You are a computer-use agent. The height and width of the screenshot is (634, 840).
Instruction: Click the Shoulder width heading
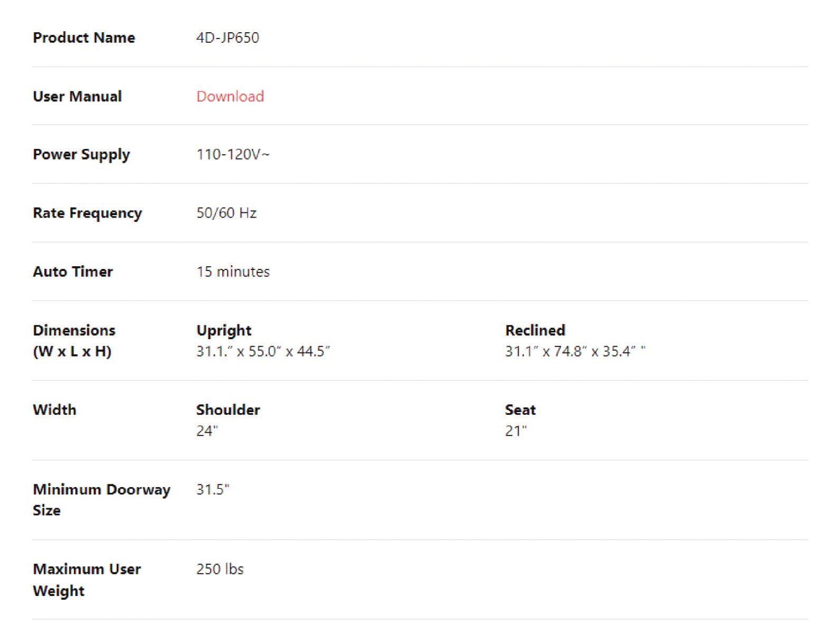click(x=228, y=410)
